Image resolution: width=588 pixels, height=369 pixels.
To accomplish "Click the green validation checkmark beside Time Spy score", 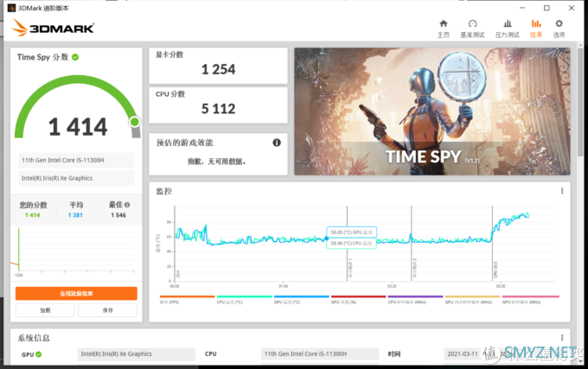I will point(75,57).
